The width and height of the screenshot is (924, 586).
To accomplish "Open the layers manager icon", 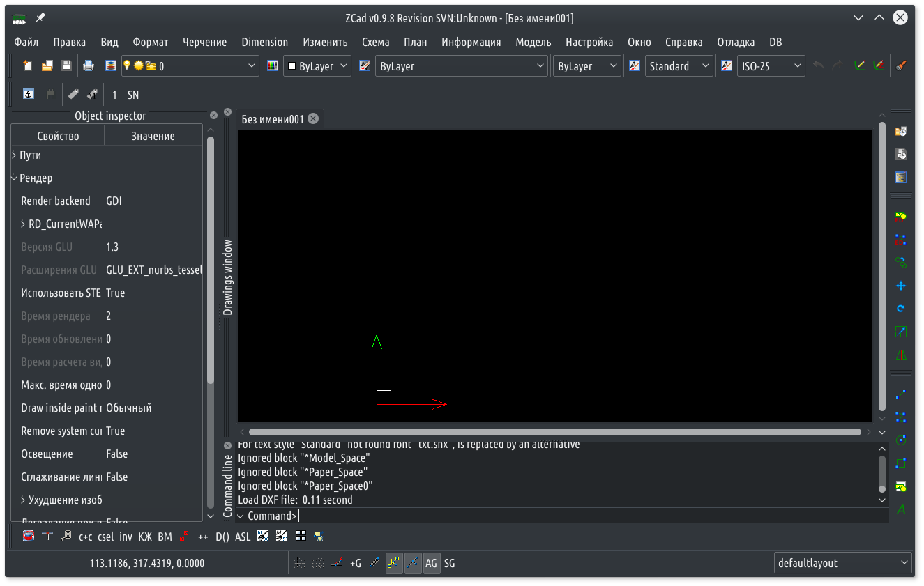I will [111, 66].
